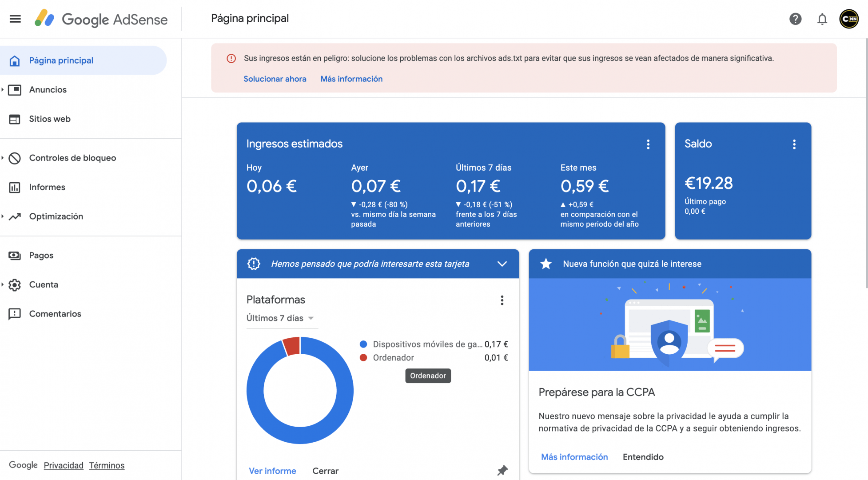Open Plataformas card three-dot menu
Screen dimensions: 868x480
point(502,300)
